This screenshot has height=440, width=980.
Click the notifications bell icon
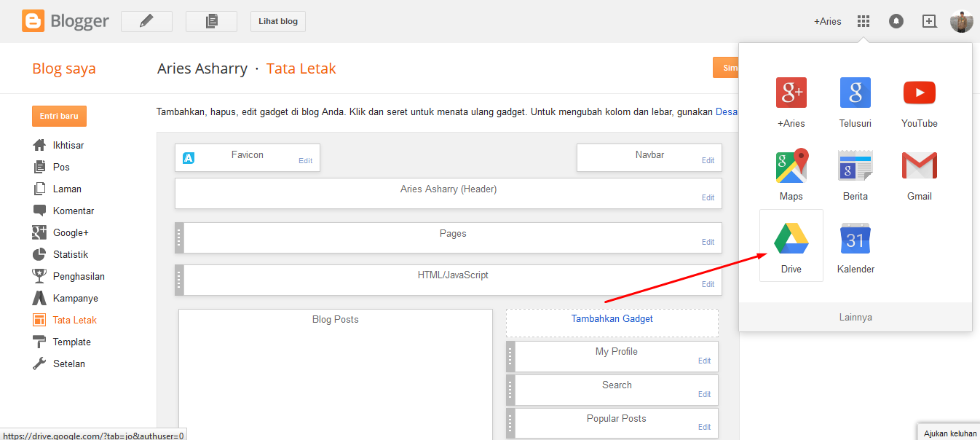point(896,21)
